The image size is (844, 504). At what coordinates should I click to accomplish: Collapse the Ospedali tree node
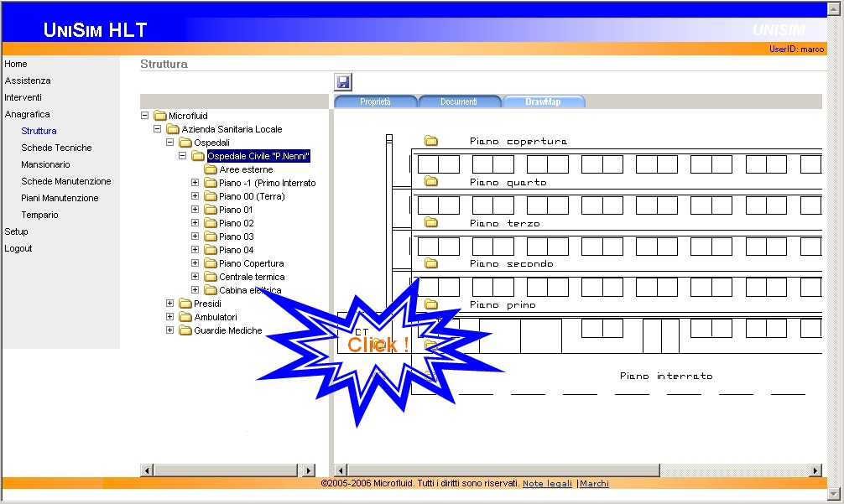point(169,142)
